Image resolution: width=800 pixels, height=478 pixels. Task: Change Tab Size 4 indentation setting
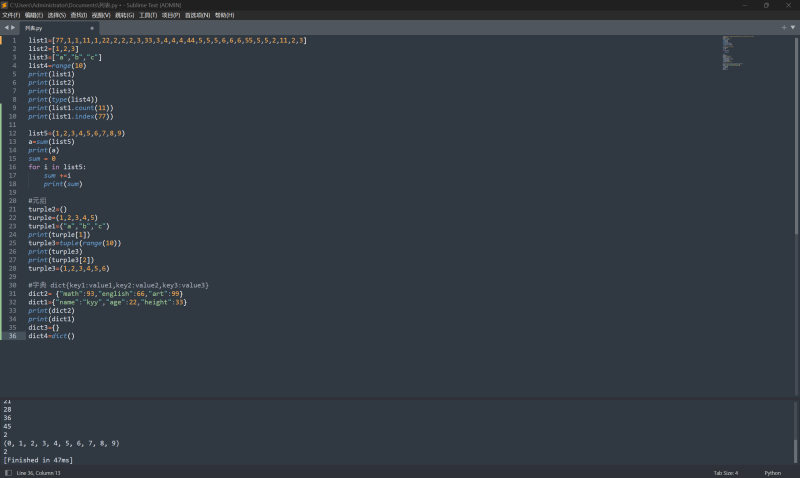tap(725, 472)
